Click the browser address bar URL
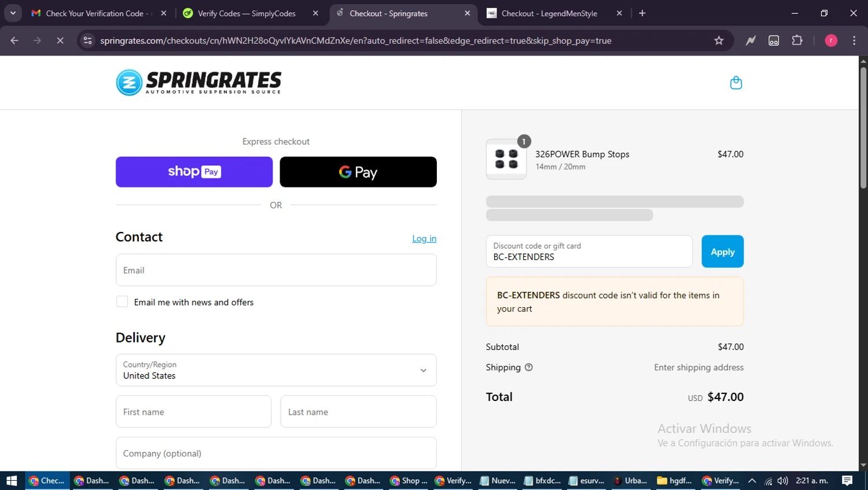The image size is (868, 490). pyautogui.click(x=355, y=40)
